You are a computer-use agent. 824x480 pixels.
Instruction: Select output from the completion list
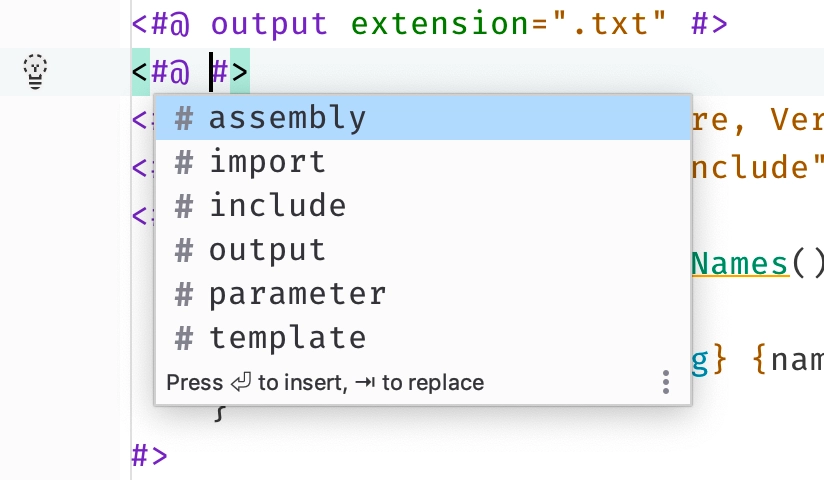point(423,250)
